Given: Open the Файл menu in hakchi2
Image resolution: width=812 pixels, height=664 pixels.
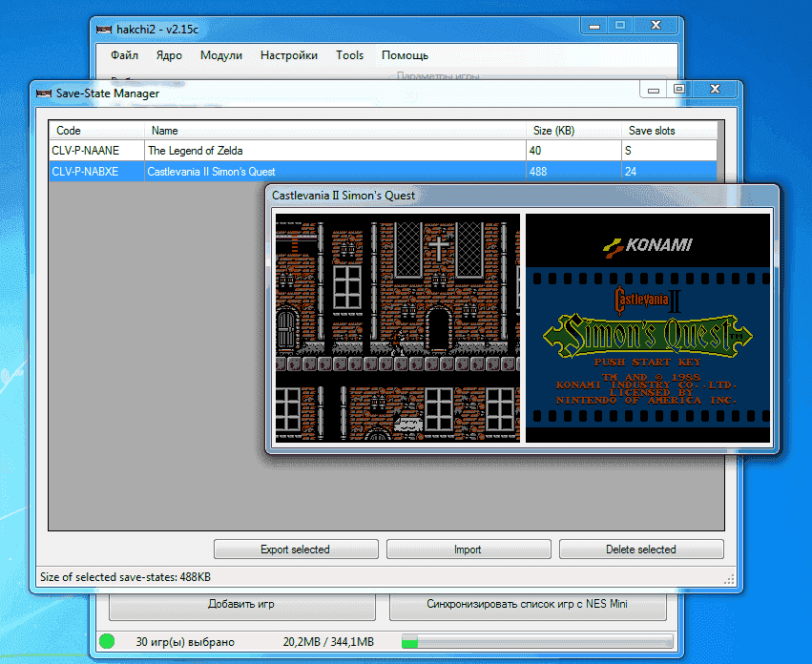Looking at the screenshot, I should [x=124, y=55].
